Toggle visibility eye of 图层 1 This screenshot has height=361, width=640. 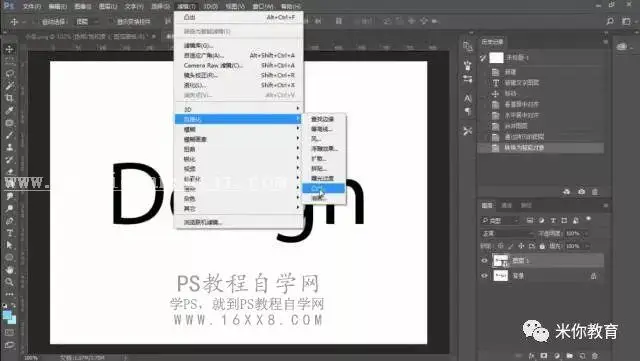(484, 261)
